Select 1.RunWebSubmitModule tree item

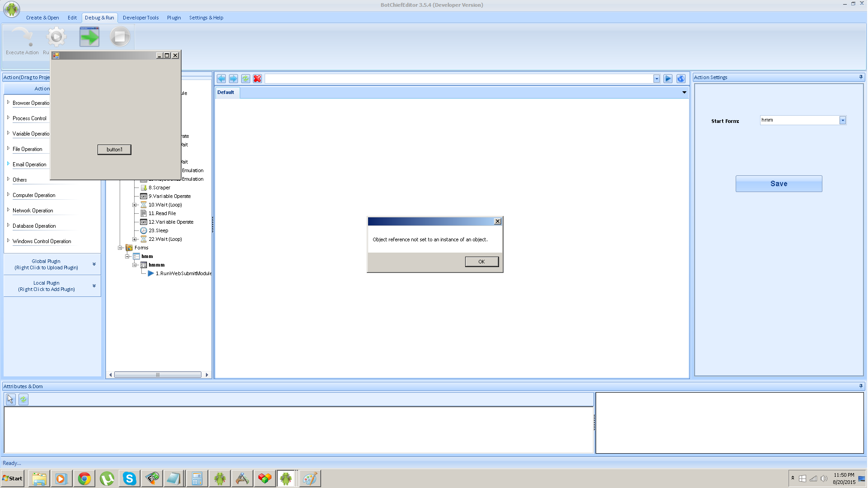point(183,273)
